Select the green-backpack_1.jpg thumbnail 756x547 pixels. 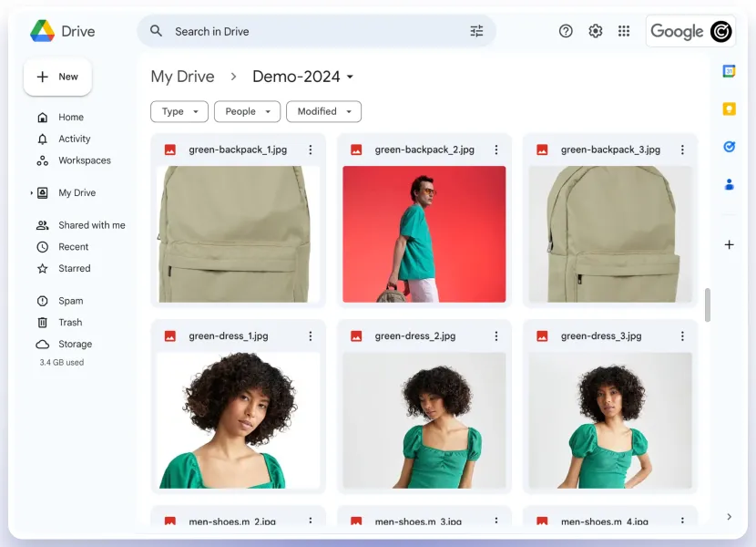(238, 234)
